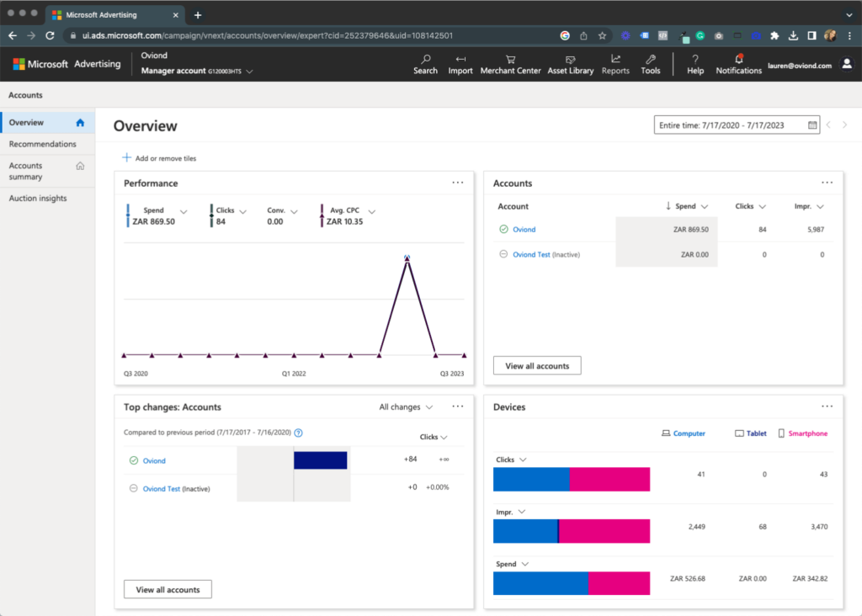
Task: Open Top changes tile more options
Action: [x=457, y=406]
